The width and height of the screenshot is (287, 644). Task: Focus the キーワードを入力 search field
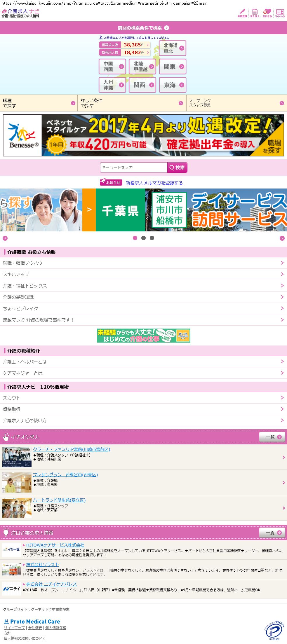133,167
